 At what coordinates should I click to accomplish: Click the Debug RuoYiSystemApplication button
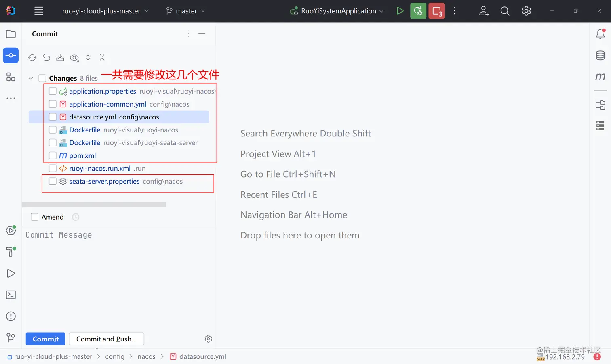[418, 11]
